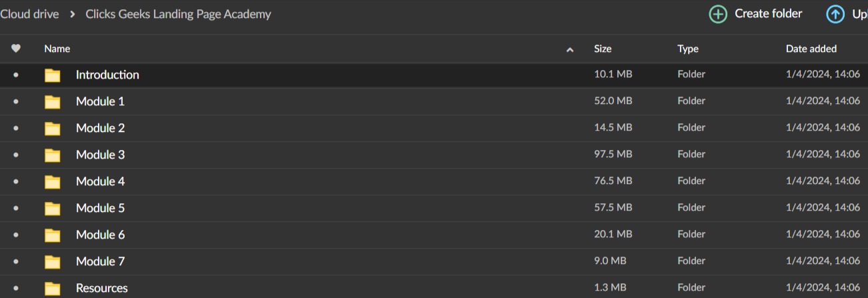
Task: Click the Module 7 folder icon
Action: [52, 262]
